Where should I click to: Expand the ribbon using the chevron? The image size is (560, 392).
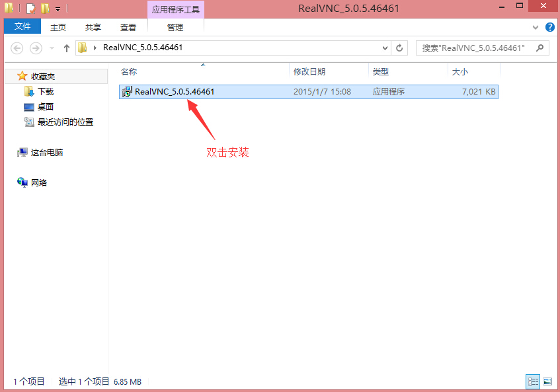[537, 28]
